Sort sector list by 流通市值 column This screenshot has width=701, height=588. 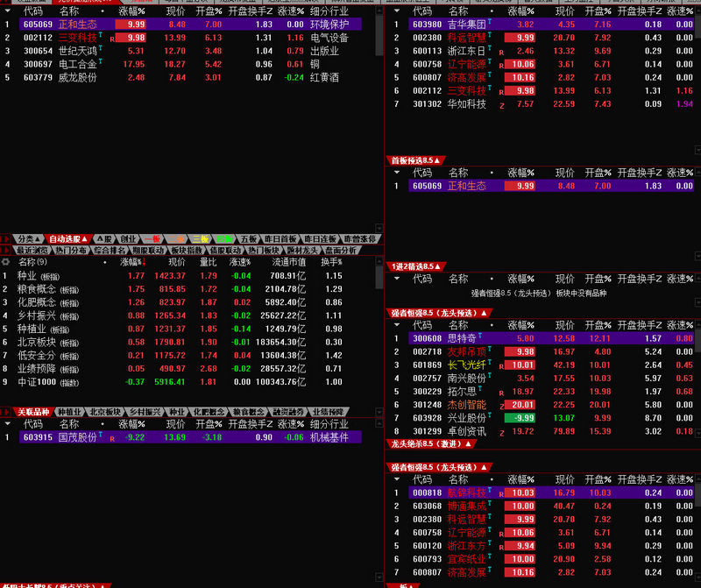click(x=289, y=262)
